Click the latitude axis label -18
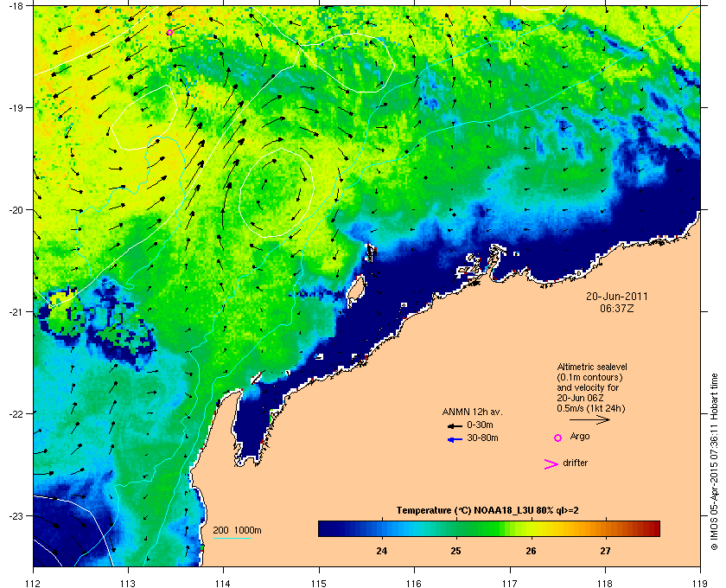This screenshot has height=588, width=726. click(x=16, y=6)
